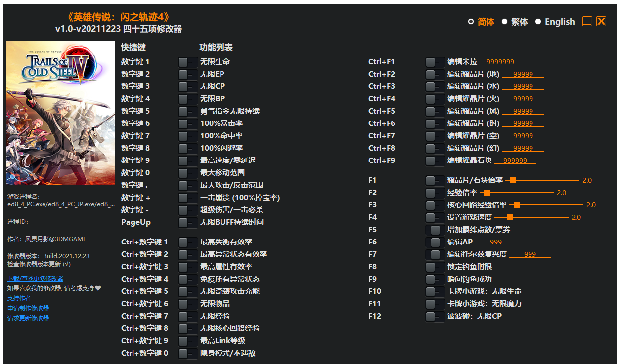Minimize the trainer window
This screenshot has height=364, width=620.
click(x=587, y=21)
